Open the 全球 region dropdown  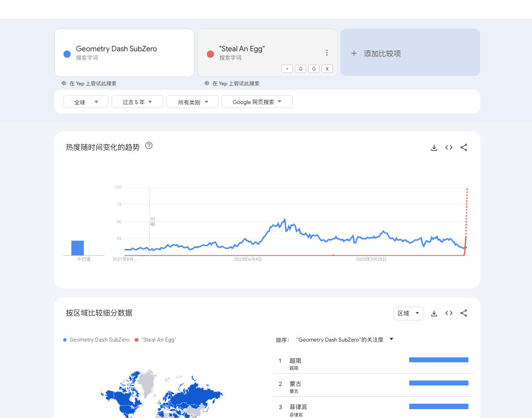point(85,102)
